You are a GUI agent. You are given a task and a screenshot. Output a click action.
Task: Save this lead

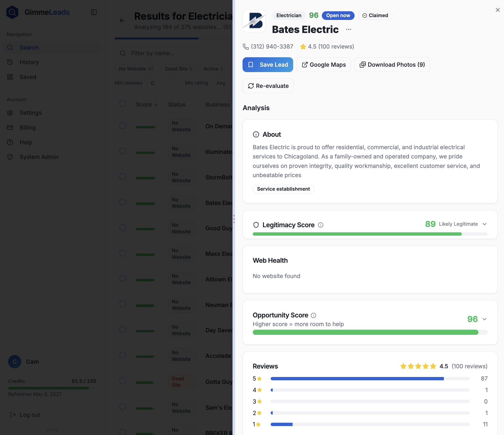click(268, 65)
